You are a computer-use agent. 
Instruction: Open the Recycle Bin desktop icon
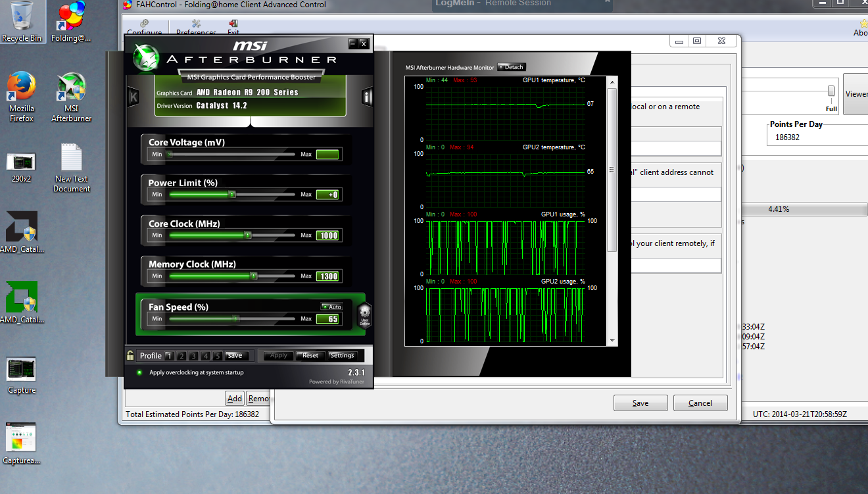click(22, 21)
